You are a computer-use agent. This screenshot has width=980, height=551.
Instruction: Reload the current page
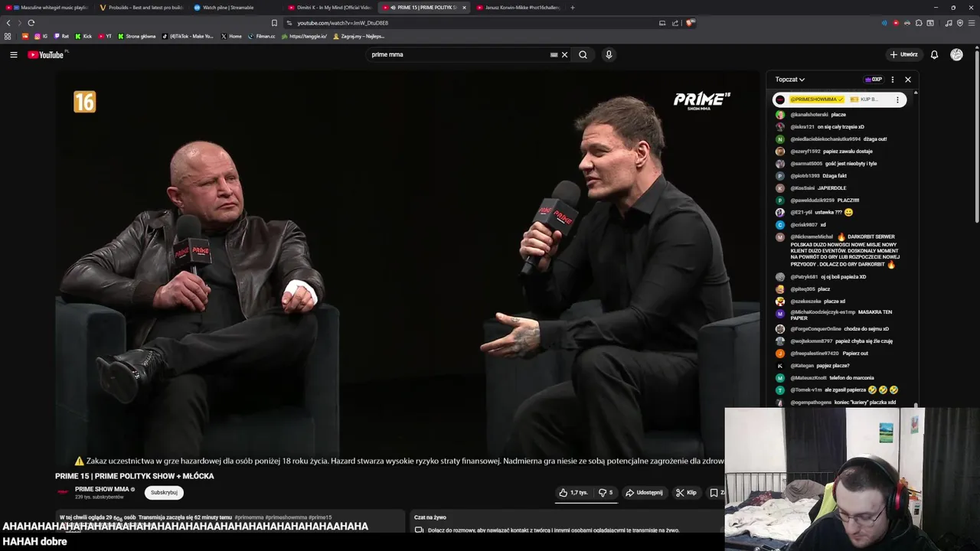pos(31,23)
